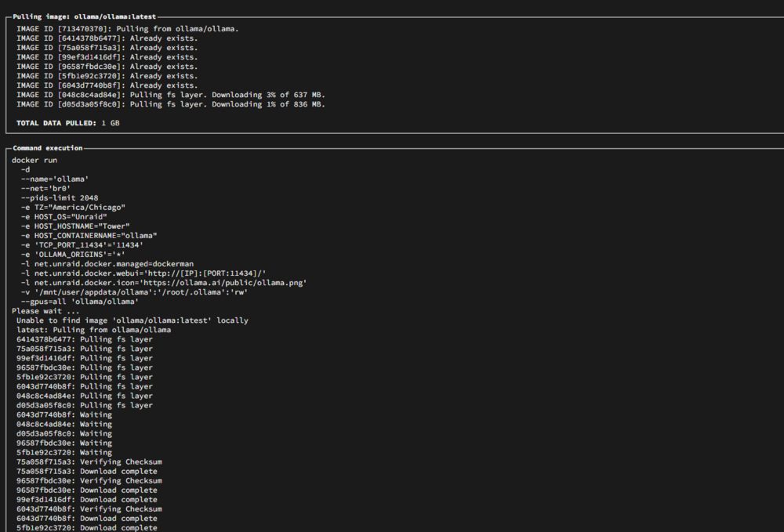Click the line for IMAGE ID 713470370

coord(128,29)
